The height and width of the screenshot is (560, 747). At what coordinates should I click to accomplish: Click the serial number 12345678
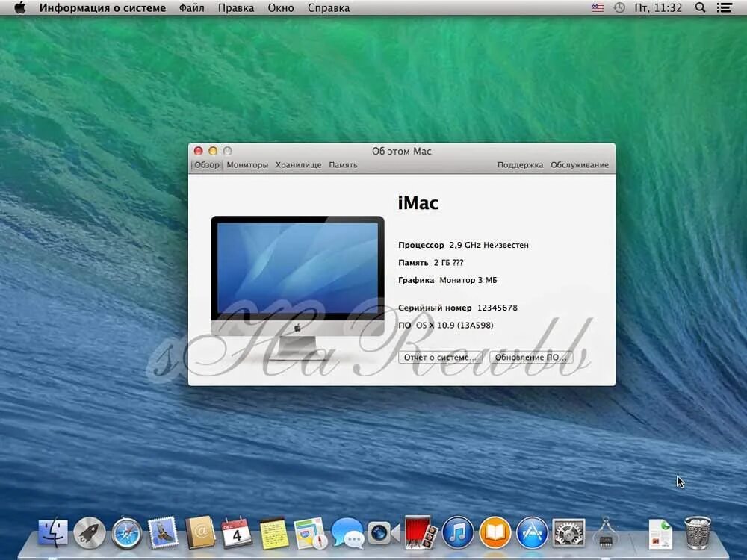[x=497, y=308]
